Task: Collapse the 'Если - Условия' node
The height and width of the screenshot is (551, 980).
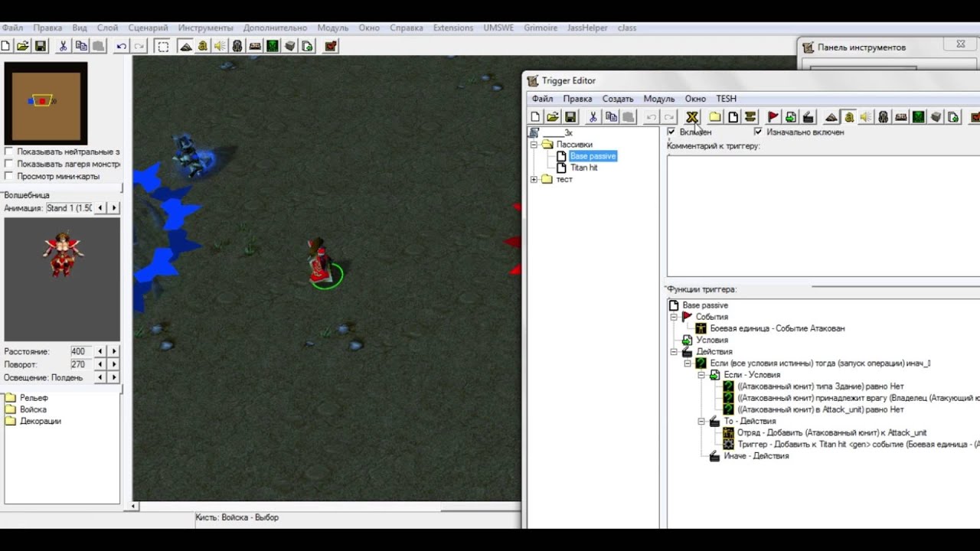Action: coord(701,375)
